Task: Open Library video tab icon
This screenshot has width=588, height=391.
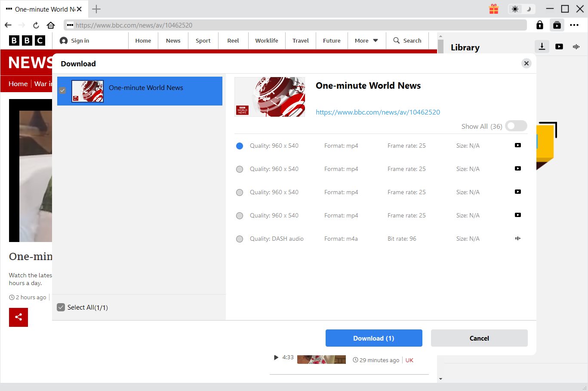Action: tap(559, 47)
